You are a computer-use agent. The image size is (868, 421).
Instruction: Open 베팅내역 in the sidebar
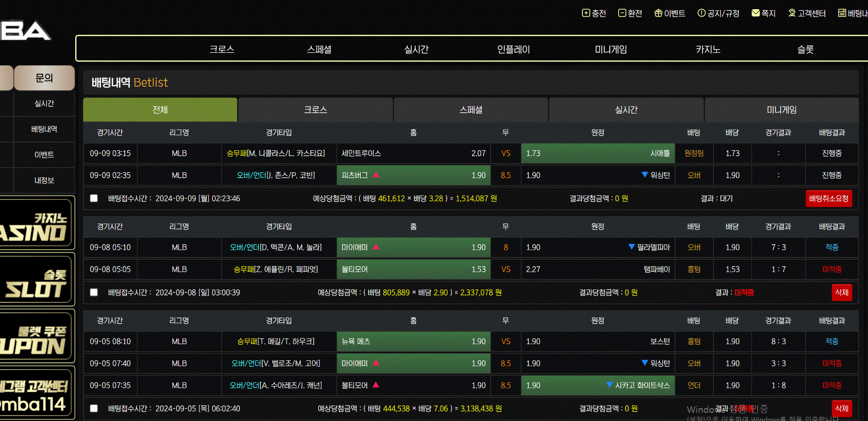point(44,129)
